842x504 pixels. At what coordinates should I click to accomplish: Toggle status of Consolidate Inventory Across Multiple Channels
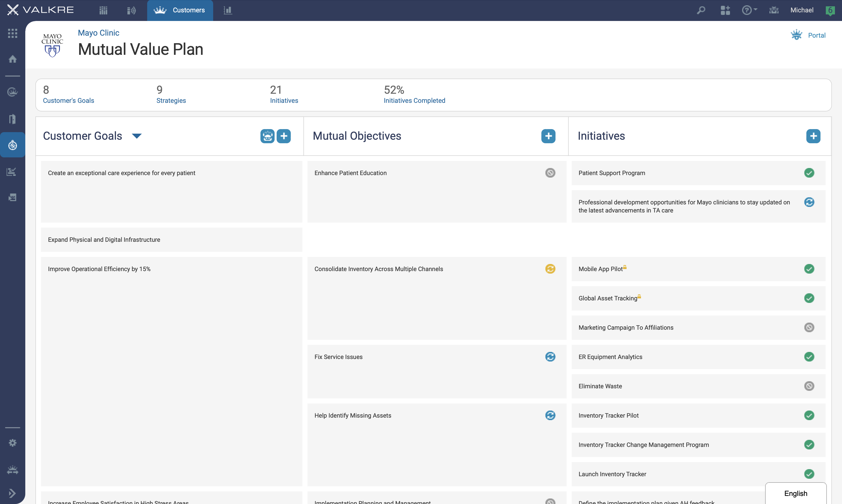(550, 269)
